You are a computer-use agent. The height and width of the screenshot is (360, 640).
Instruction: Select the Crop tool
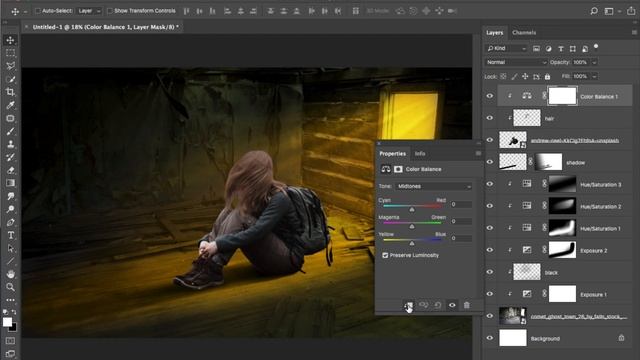click(x=11, y=92)
